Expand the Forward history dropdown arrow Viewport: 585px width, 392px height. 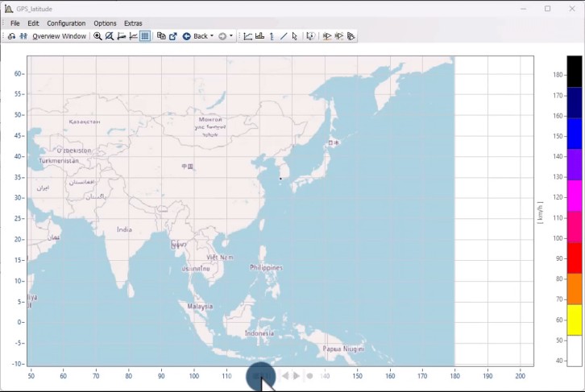[x=231, y=36]
